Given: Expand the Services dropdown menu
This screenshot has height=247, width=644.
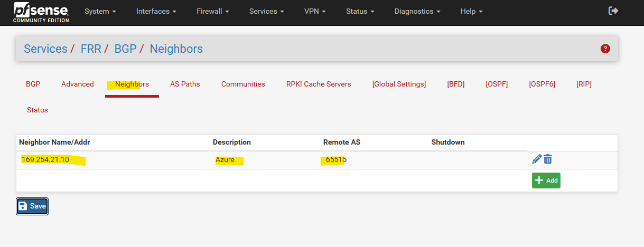Looking at the screenshot, I should [x=267, y=11].
